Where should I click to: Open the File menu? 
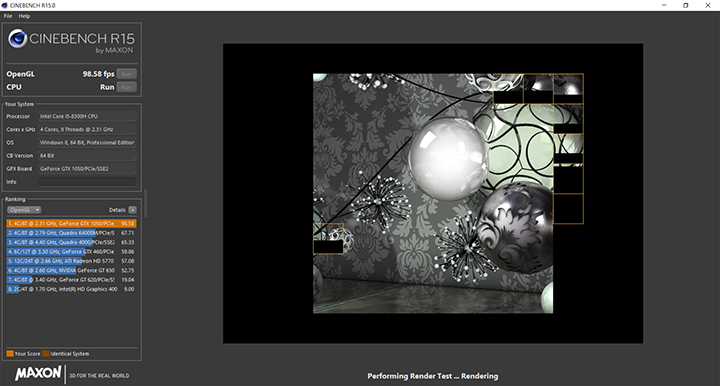tap(8, 16)
